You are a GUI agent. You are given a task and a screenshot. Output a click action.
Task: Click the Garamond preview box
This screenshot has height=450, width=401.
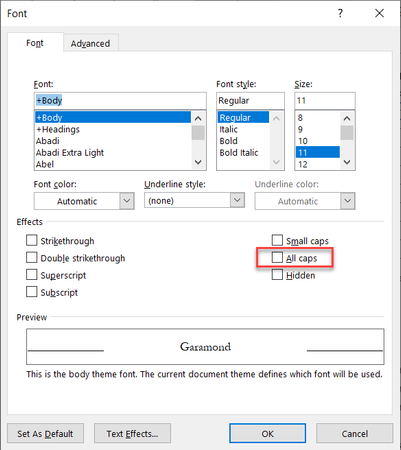tap(205, 347)
